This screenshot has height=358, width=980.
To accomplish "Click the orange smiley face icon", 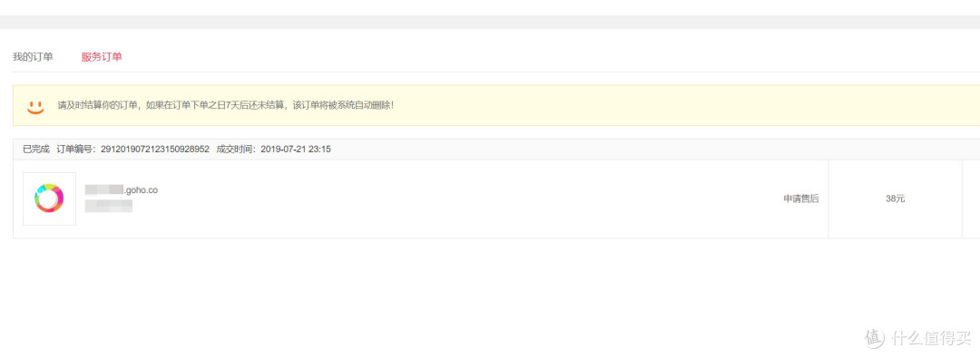I will pos(35,106).
